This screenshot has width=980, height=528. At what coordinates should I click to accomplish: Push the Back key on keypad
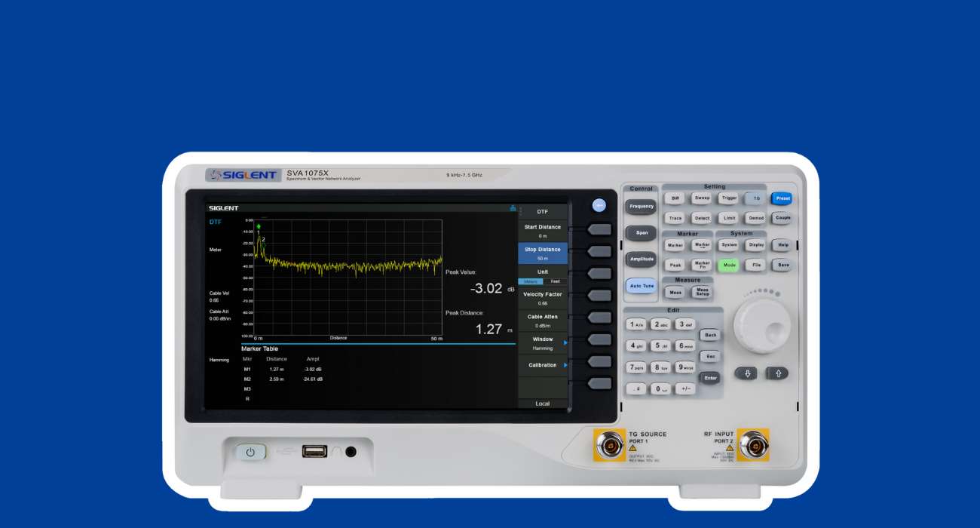(x=709, y=334)
